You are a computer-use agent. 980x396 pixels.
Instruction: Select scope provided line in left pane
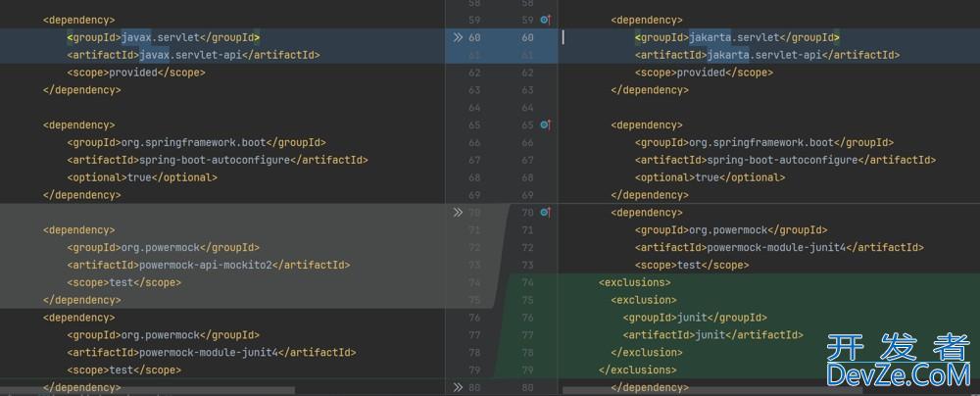[x=136, y=73]
